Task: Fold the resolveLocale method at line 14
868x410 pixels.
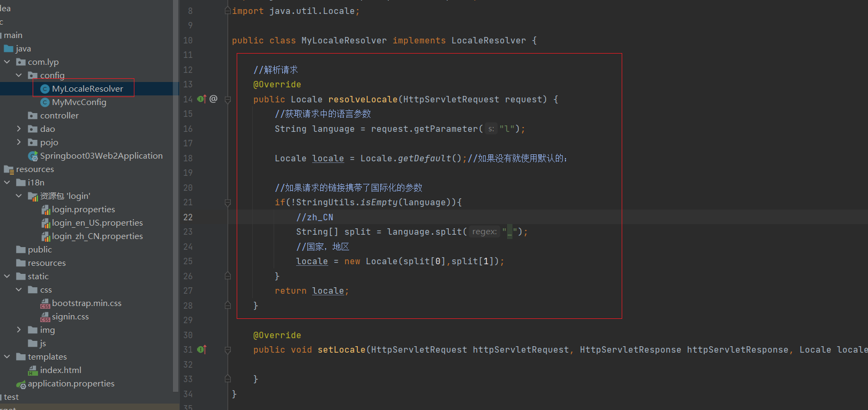Action: click(x=228, y=100)
